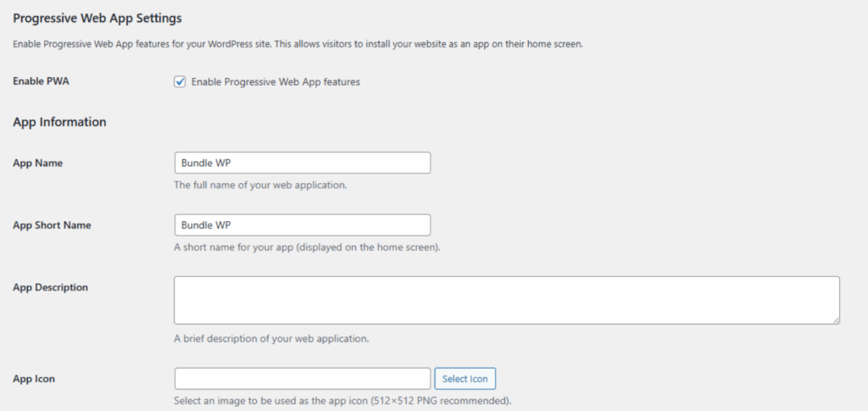This screenshot has width=868, height=411.
Task: Focus the App Name text field
Action: click(x=302, y=163)
